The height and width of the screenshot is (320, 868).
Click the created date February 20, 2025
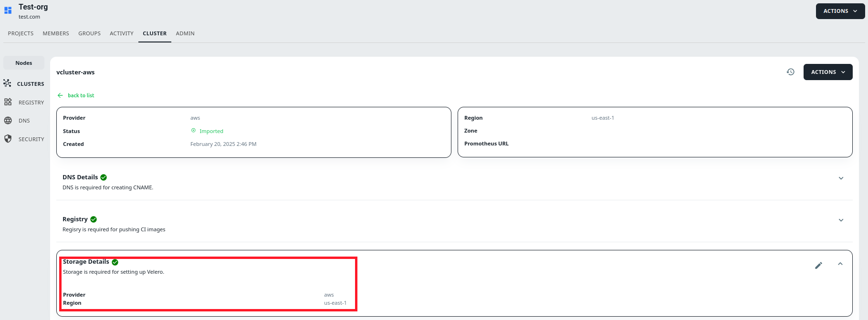coord(223,144)
